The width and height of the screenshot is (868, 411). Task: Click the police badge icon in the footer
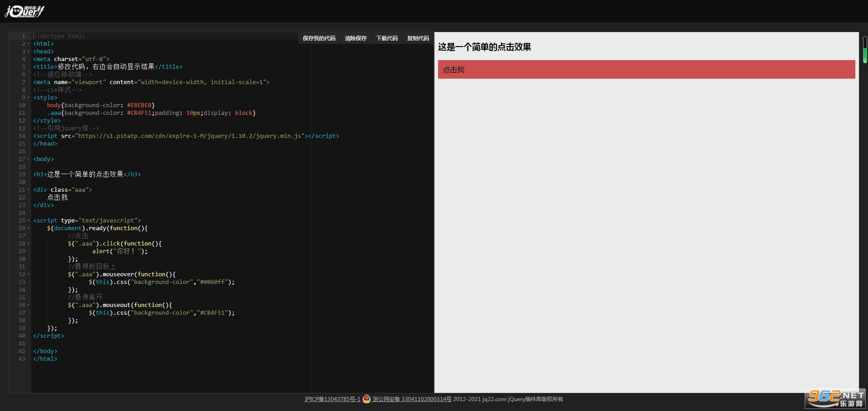point(367,399)
